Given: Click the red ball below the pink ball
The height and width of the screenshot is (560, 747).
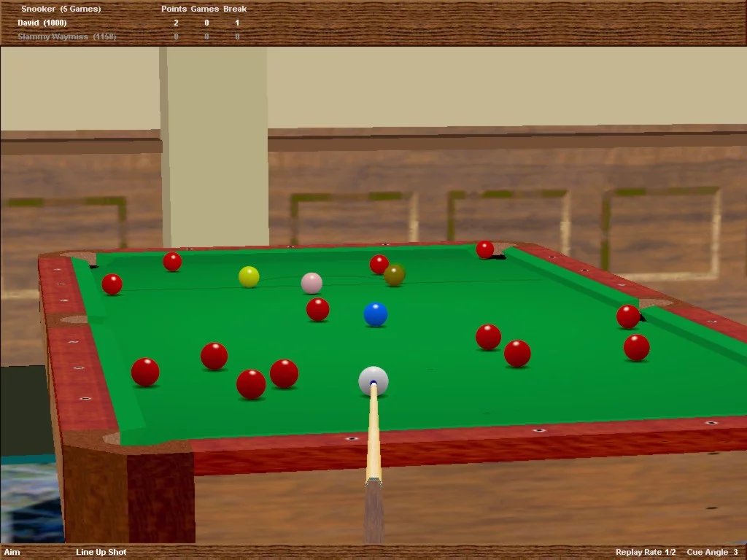Looking at the screenshot, I should [318, 309].
